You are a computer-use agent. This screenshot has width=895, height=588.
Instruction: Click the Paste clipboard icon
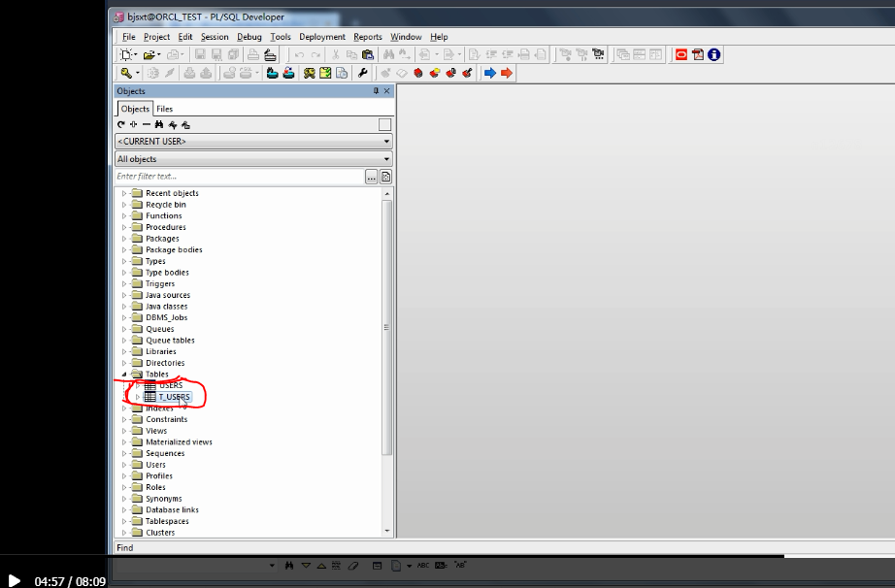(368, 54)
